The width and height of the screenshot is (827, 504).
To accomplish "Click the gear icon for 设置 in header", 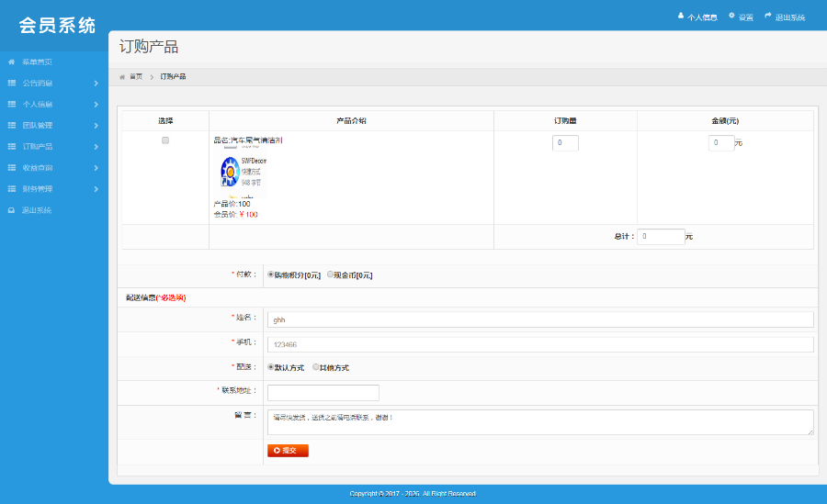I will tap(731, 16).
